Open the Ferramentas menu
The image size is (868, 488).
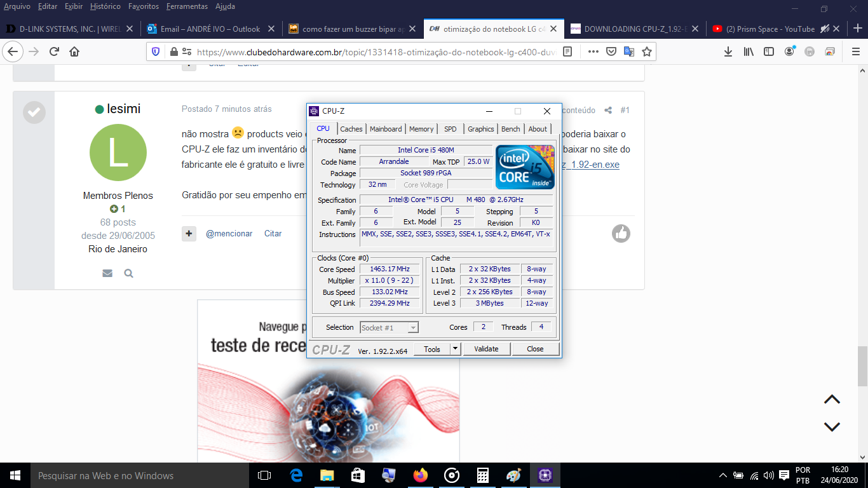pos(187,6)
